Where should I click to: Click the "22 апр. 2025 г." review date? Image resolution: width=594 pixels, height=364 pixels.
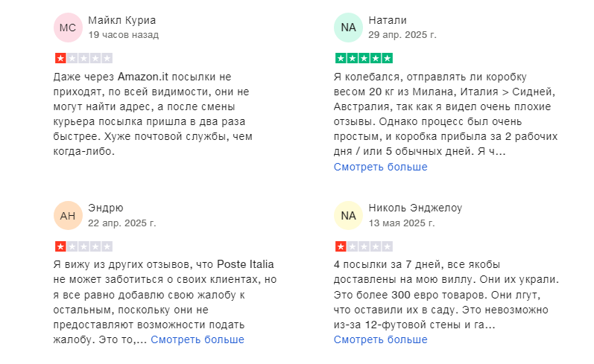click(121, 223)
